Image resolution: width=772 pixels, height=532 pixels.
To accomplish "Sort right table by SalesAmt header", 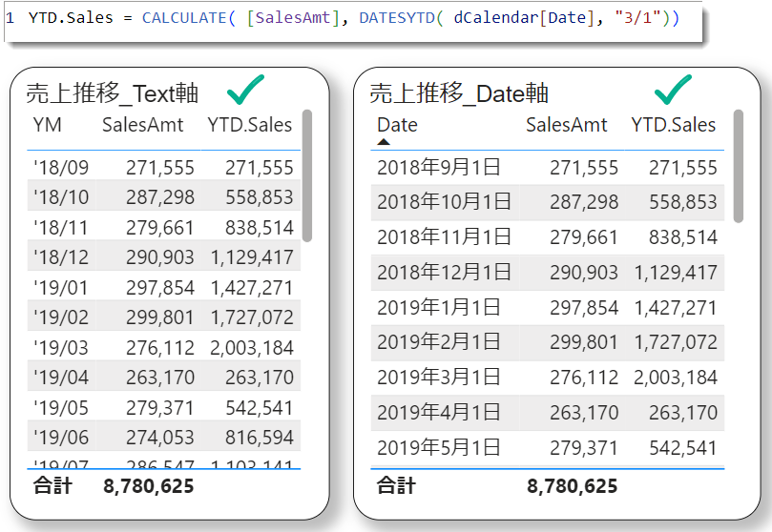I will (566, 125).
